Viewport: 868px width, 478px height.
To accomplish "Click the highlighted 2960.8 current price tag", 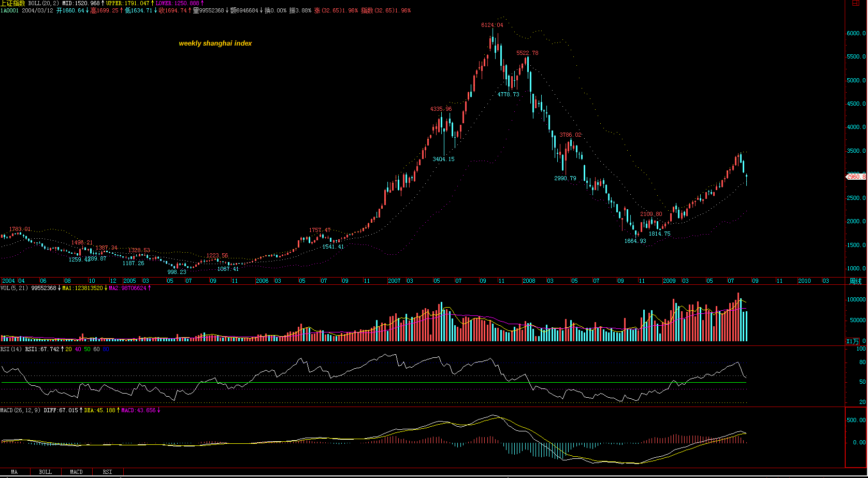I will tap(856, 177).
